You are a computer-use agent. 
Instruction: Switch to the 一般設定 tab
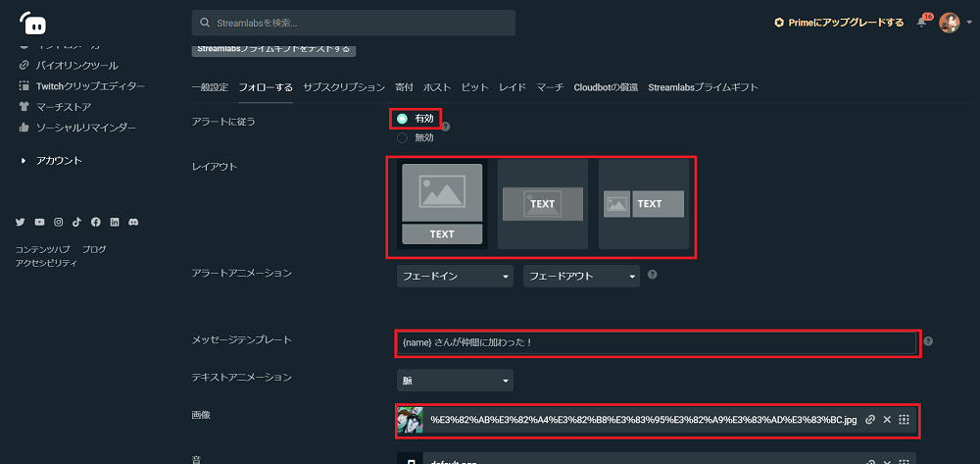click(x=210, y=87)
